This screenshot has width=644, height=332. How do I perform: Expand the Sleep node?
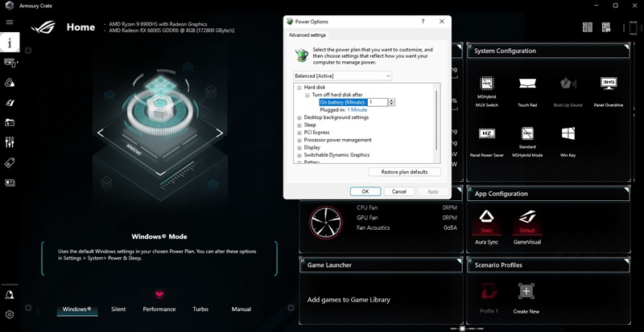click(299, 125)
